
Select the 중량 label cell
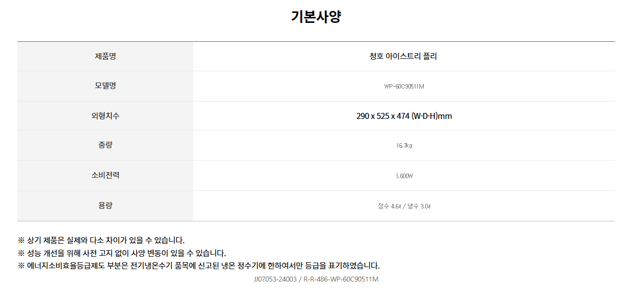[x=105, y=145]
